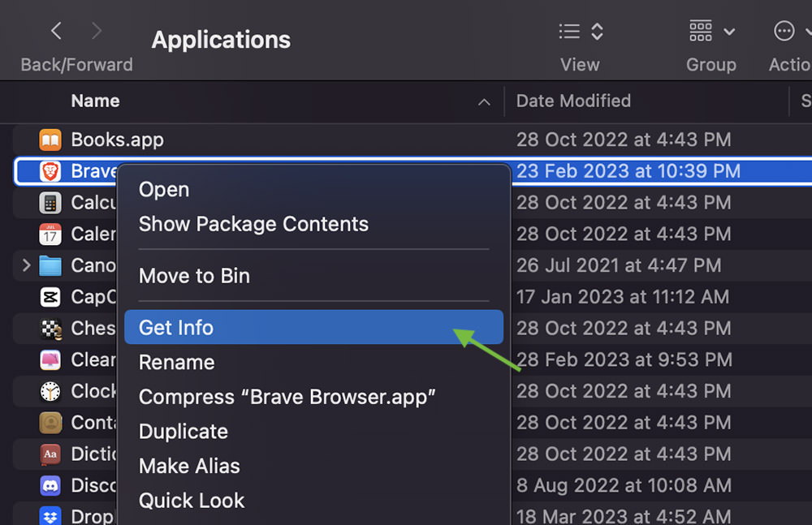
Task: Click the Clock app icon
Action: coord(50,391)
